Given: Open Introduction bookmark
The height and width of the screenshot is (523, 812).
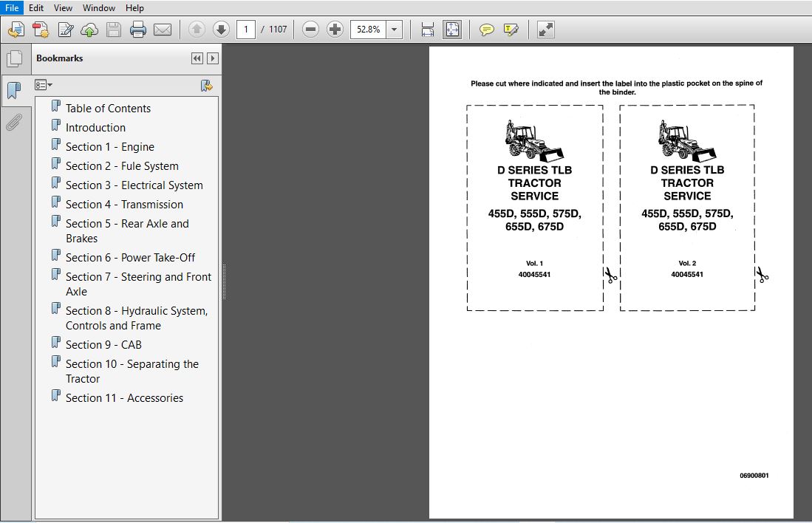Looking at the screenshot, I should (x=96, y=127).
